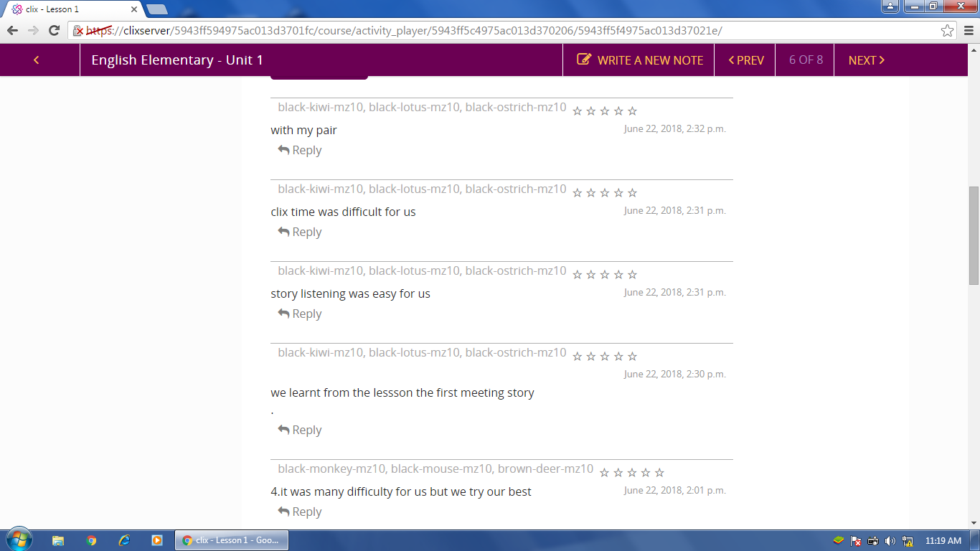Click the browser back arrow
This screenshot has height=551, width=980.
[x=12, y=30]
